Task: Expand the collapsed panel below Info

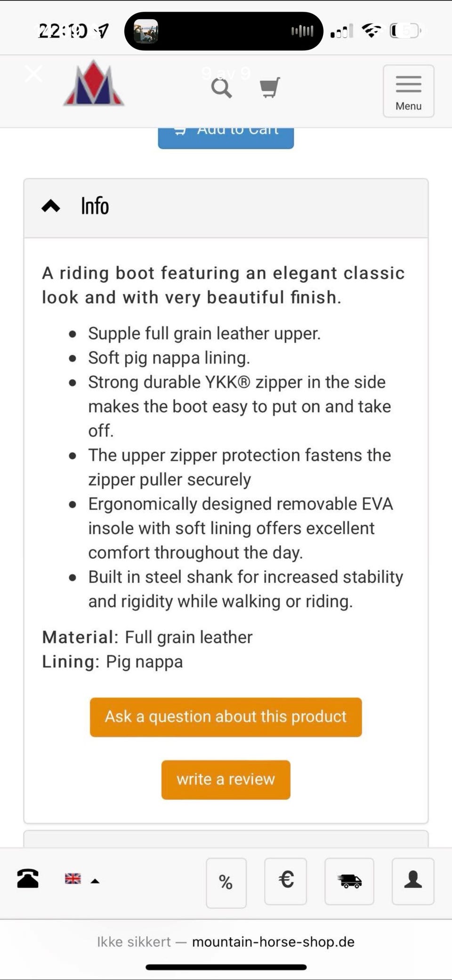Action: click(226, 839)
